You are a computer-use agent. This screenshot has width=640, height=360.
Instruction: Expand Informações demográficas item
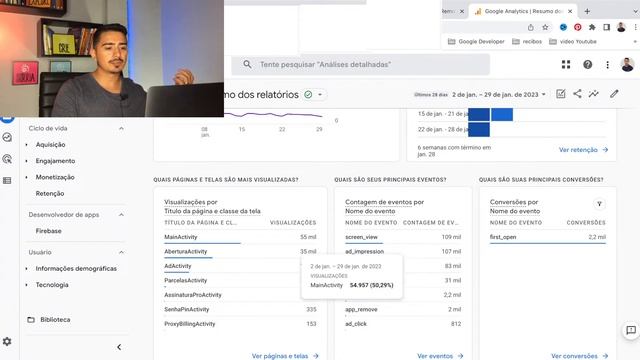76,269
